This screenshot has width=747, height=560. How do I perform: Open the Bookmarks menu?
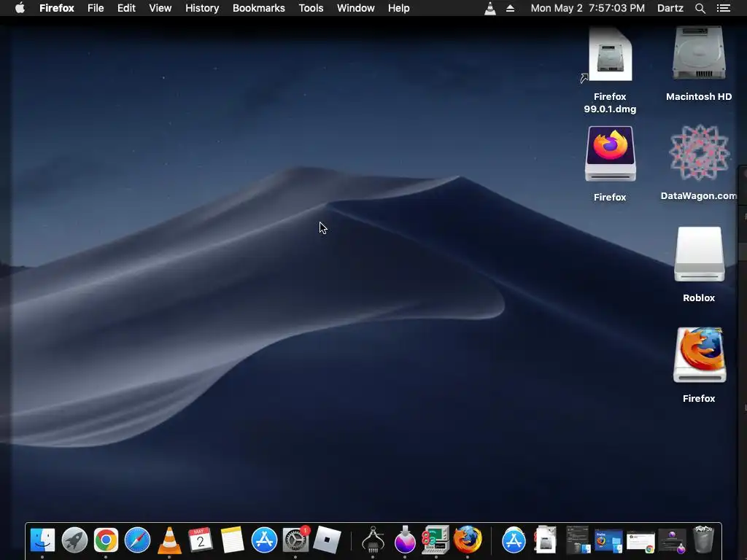(259, 8)
